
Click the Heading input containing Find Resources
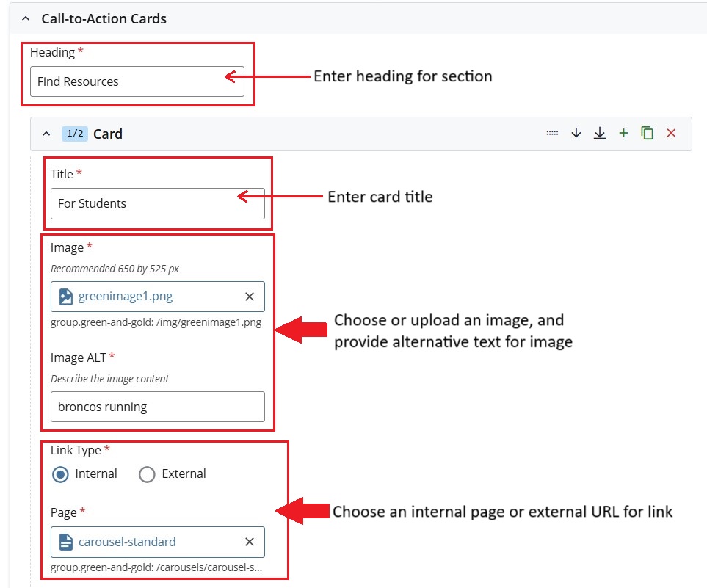[136, 81]
